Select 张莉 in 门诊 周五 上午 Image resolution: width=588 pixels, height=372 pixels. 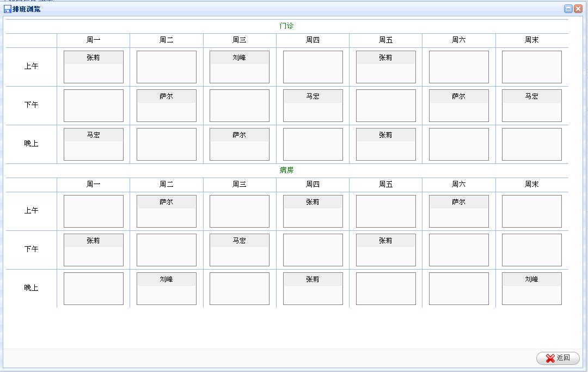coord(385,57)
